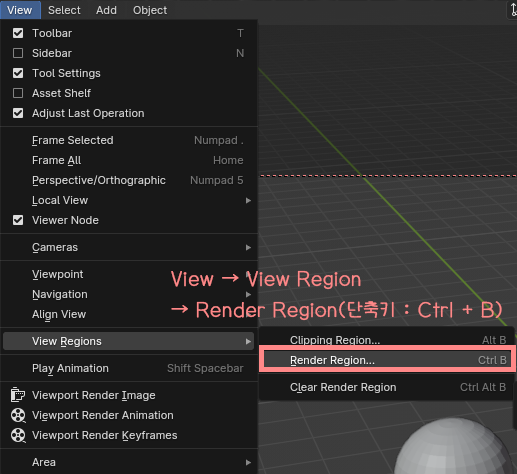Select Render Region option
The width and height of the screenshot is (517, 474).
tap(387, 360)
